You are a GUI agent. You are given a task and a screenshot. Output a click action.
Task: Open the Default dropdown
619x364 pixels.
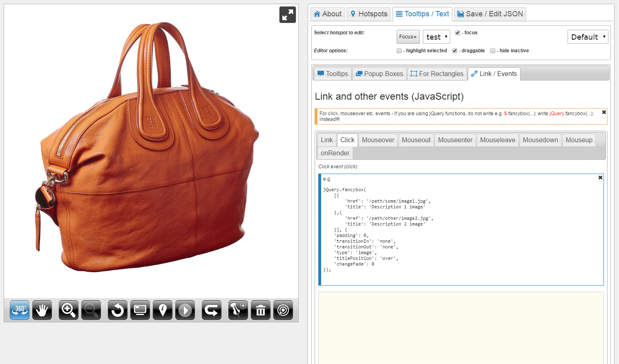coord(588,37)
